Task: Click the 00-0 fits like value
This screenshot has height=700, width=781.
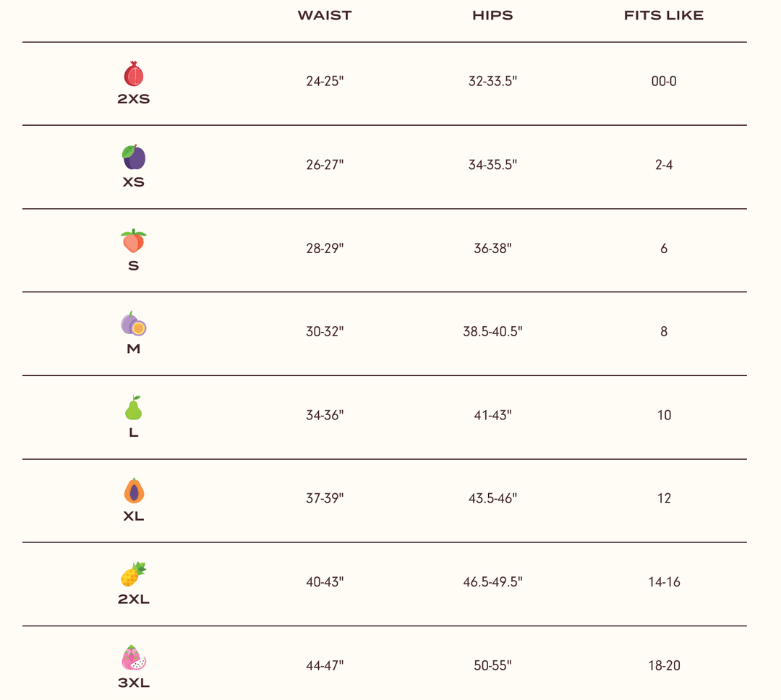Action: 664,81
